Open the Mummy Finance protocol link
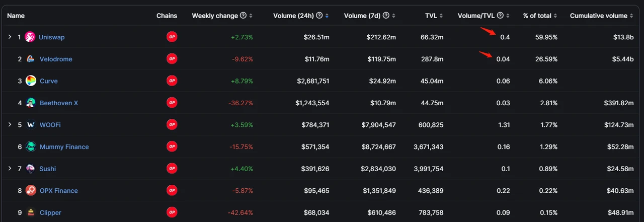This screenshot has width=644, height=222. pyautogui.click(x=64, y=147)
